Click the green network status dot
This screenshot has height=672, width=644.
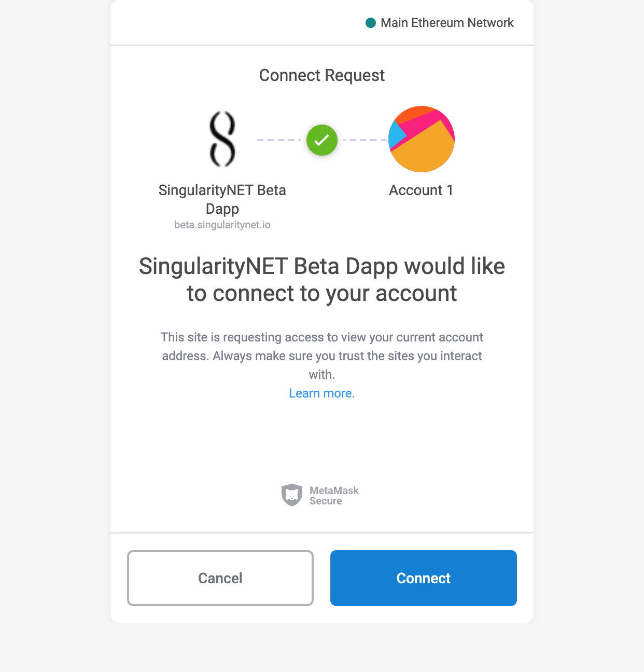tap(371, 23)
